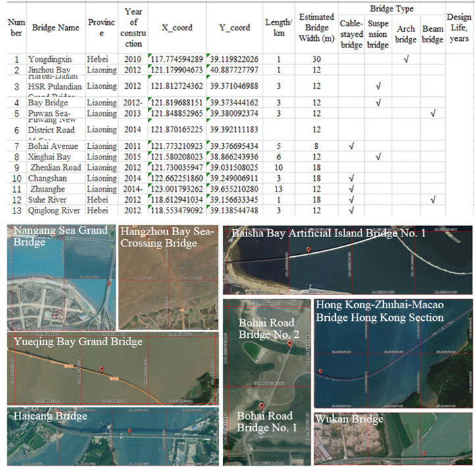Click the red pin at Bohai Road Bridge No. 2
The image size is (476, 467).
point(290,344)
